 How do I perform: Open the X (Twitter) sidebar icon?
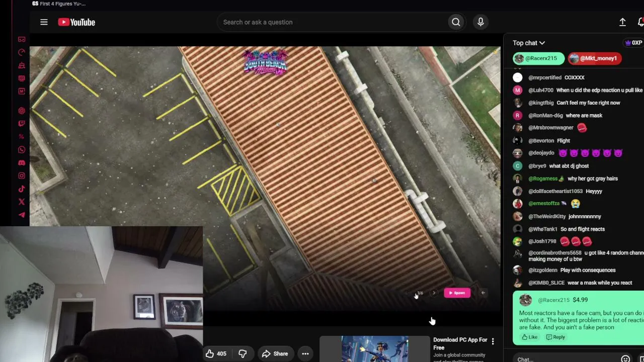22,202
